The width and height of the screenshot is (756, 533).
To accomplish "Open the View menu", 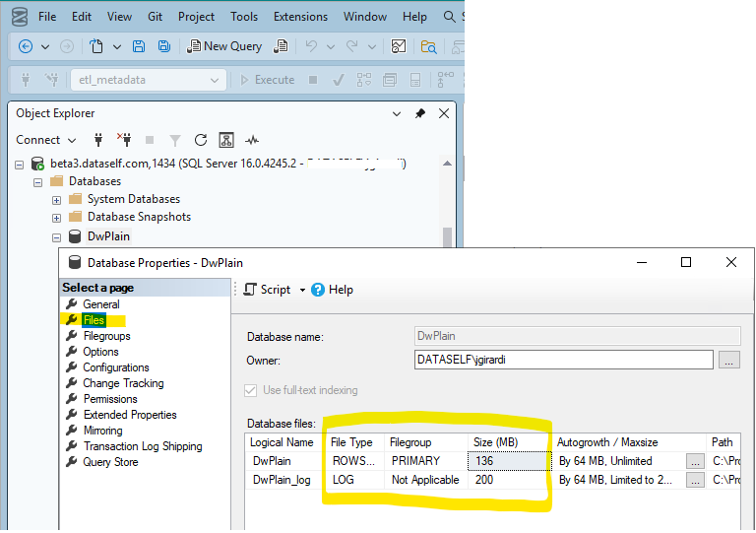I will coord(119,17).
